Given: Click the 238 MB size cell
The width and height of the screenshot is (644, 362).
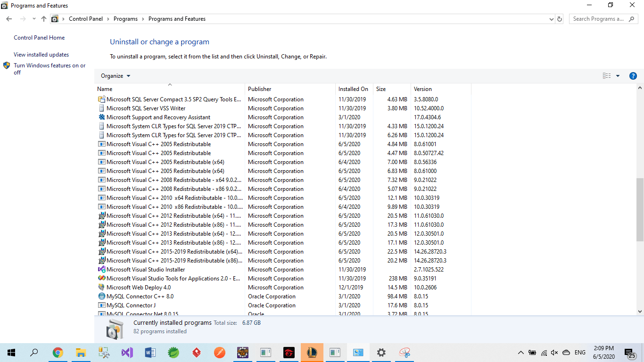Looking at the screenshot, I should [398, 279].
